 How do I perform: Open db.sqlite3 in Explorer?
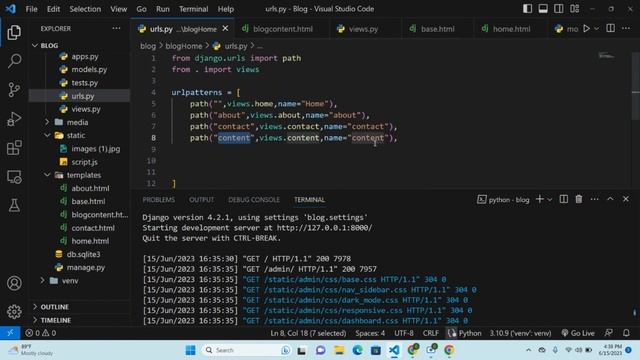(x=83, y=254)
